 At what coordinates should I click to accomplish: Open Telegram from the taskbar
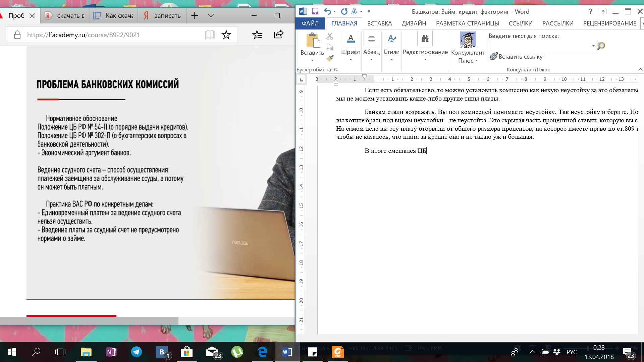136,352
